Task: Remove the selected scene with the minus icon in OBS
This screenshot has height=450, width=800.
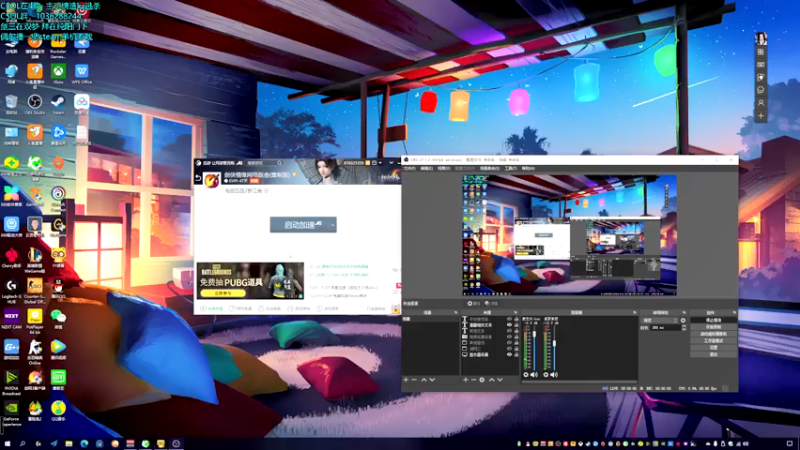Action: (x=414, y=380)
